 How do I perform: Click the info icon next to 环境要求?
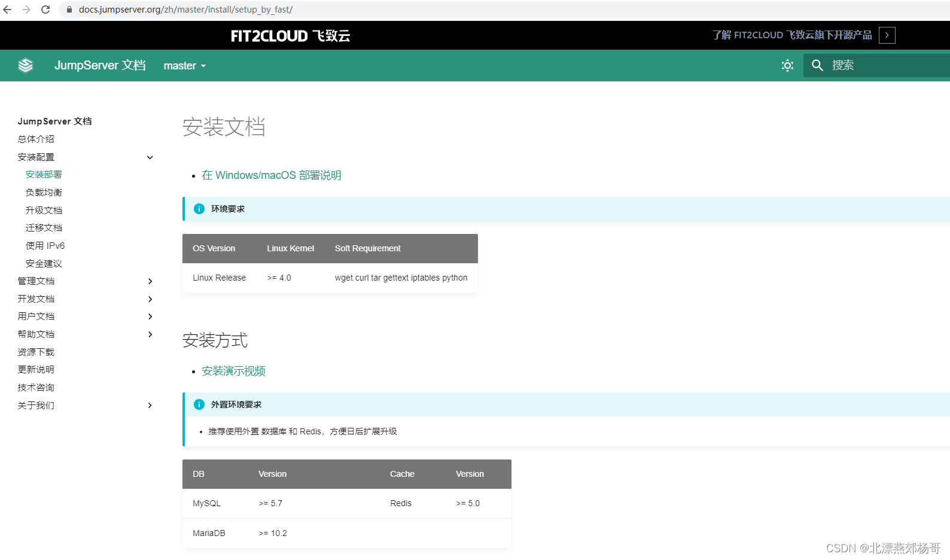point(199,209)
